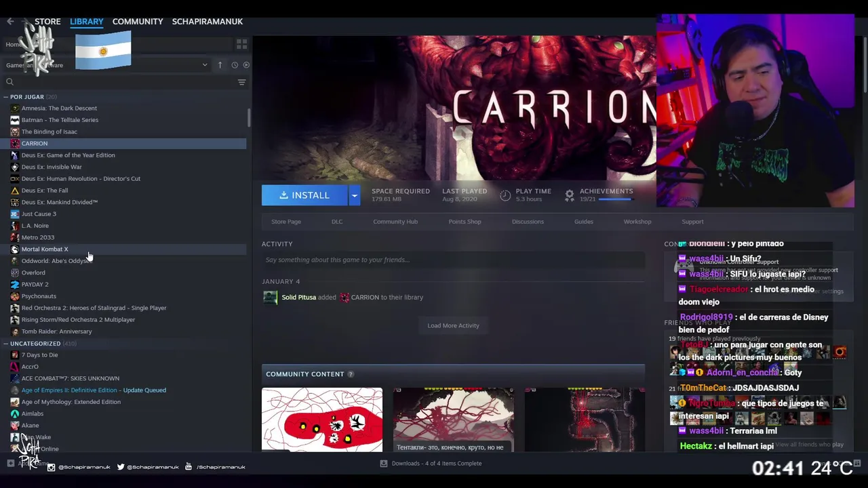Open the COMMUNITY tab
The image size is (868, 488).
point(138,22)
